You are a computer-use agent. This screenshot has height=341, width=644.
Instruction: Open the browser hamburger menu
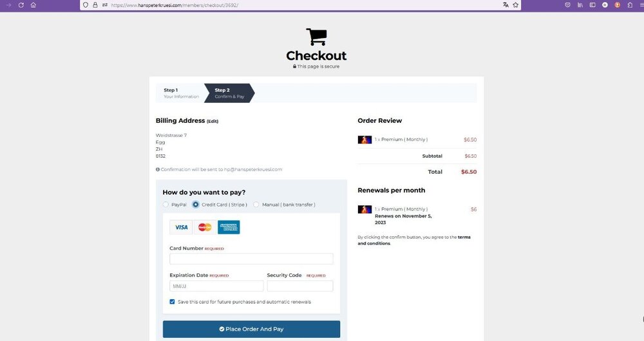641,5
